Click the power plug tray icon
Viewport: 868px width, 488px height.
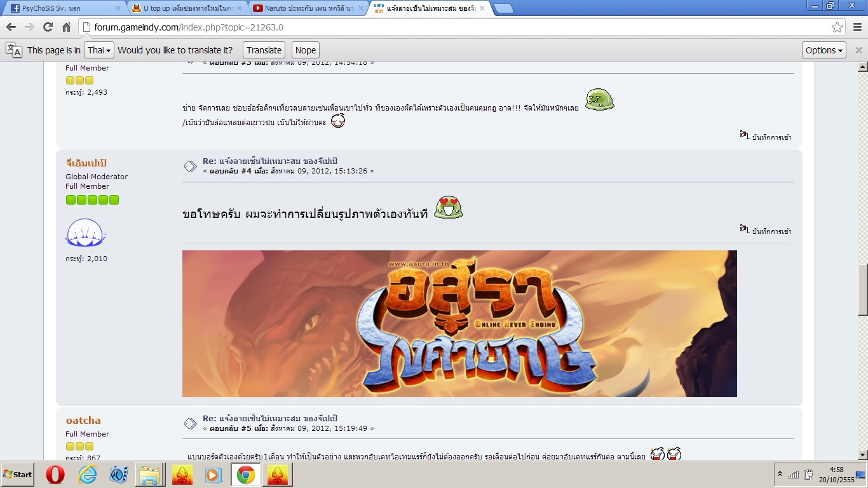pyautogui.click(x=809, y=475)
